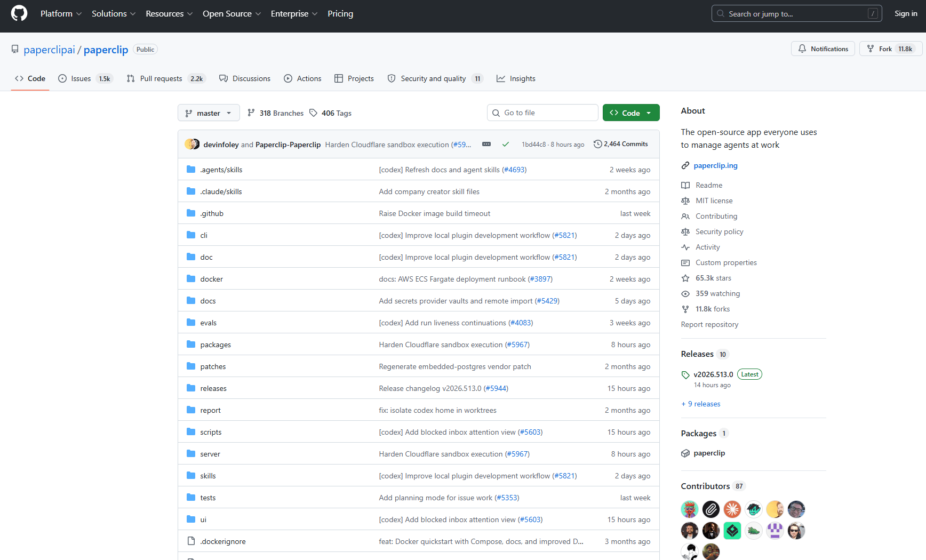Click the bell icon in Notifications button
Viewport: 926px width, 560px height.
coord(802,49)
